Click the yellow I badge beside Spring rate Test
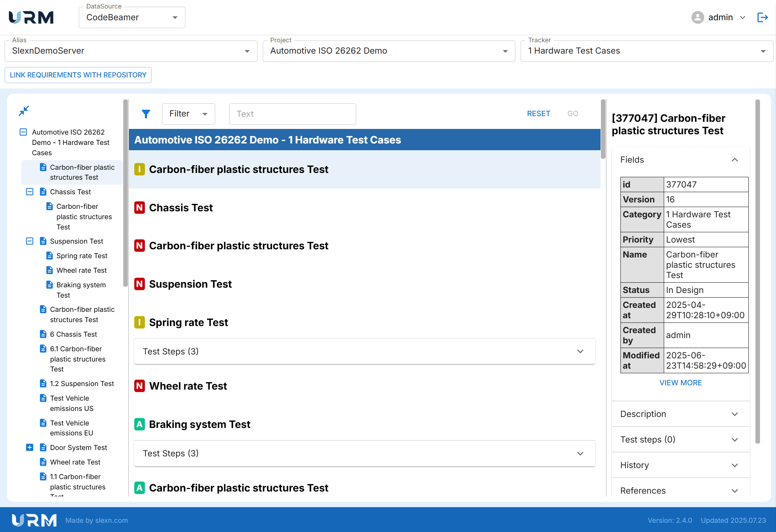Viewport: 776px width, 532px height. click(140, 322)
